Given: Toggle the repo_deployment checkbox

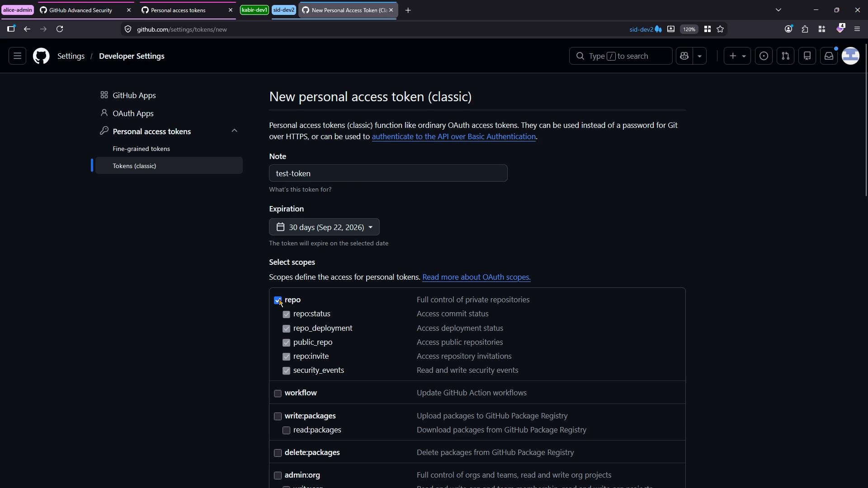Looking at the screenshot, I should [x=286, y=329].
